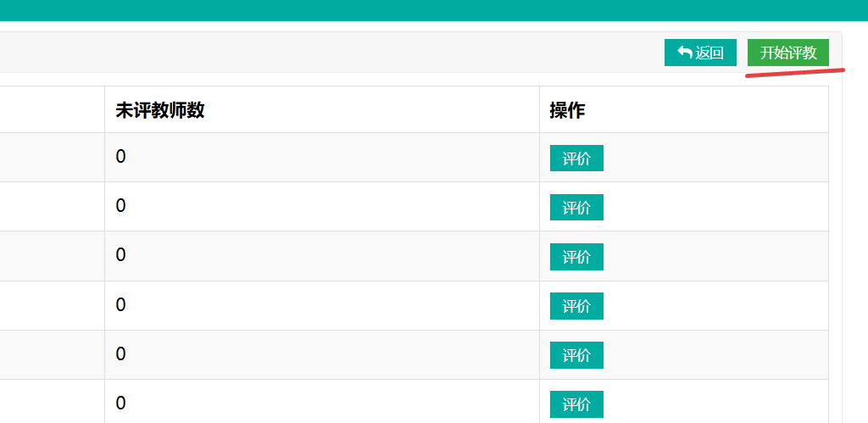Pick the fourth row's 0 cell

pyautogui.click(x=121, y=304)
